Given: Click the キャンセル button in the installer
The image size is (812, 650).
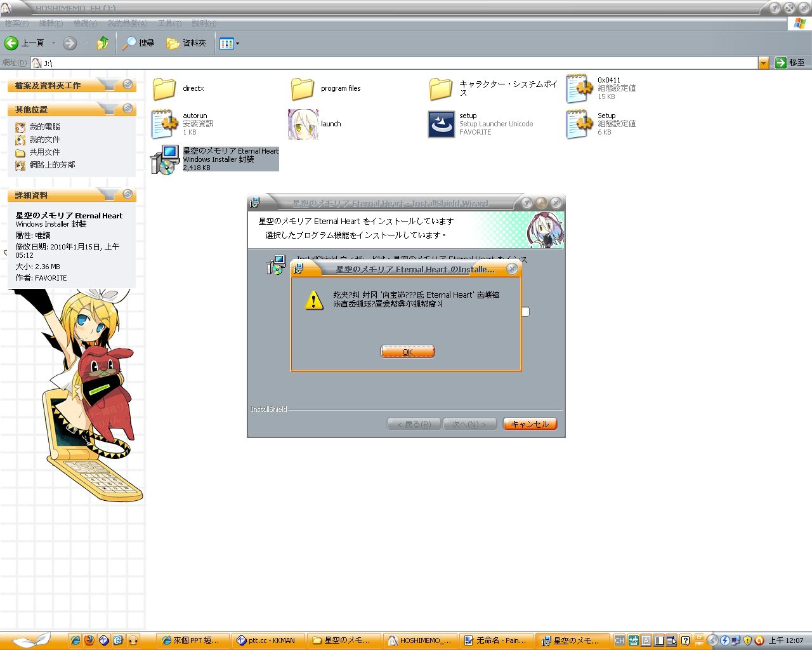Looking at the screenshot, I should point(530,424).
